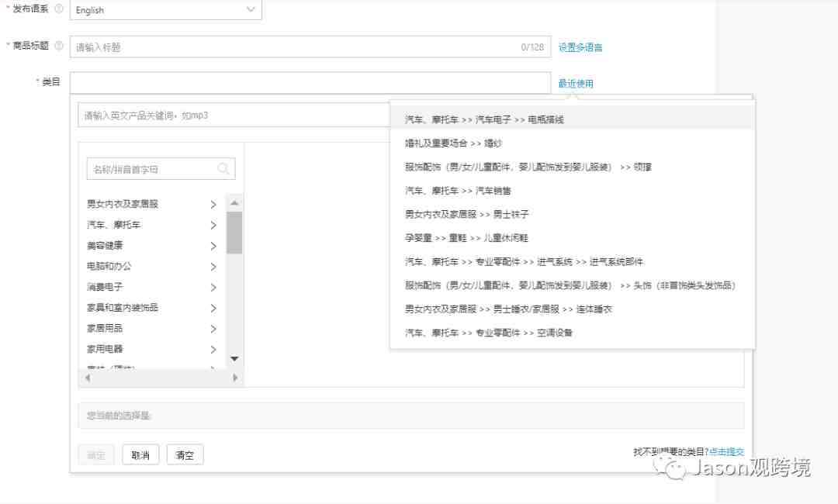Screen dimensions: 838x504
Task: Click the help icon next to 发布语系
Action: point(59,9)
